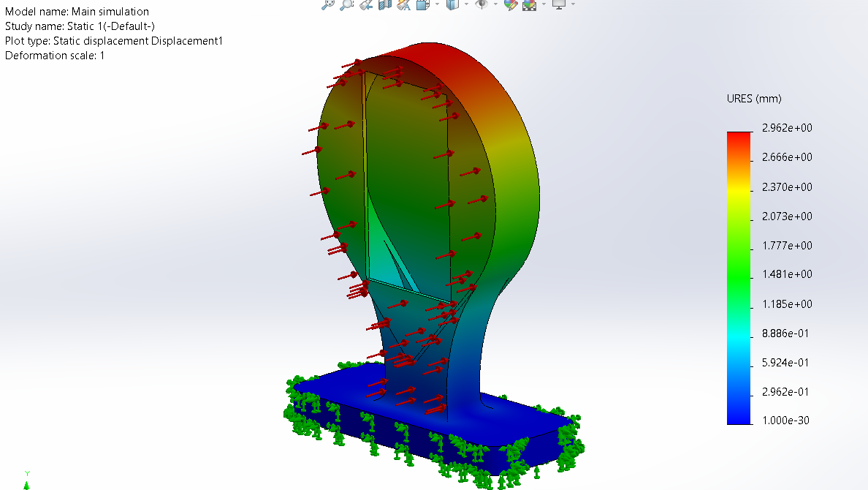Return to the Previous View
This screenshot has height=490, width=868.
(x=366, y=4)
